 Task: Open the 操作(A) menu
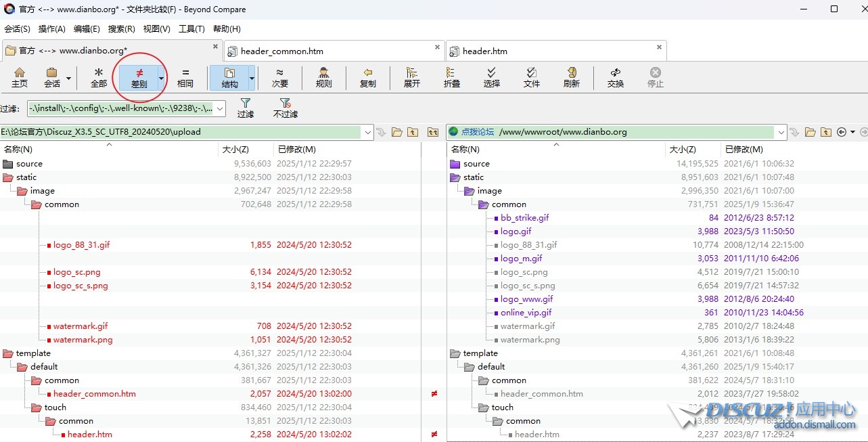coord(52,29)
